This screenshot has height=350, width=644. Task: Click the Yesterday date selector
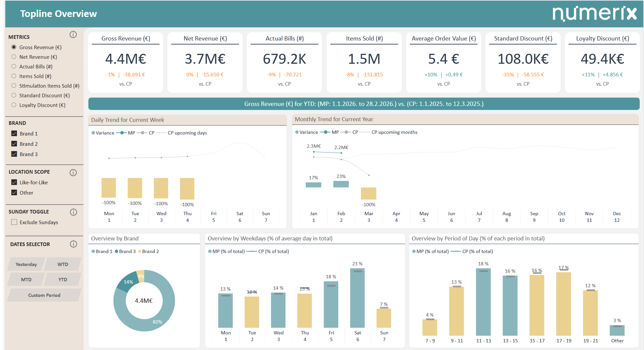pyautogui.click(x=26, y=264)
